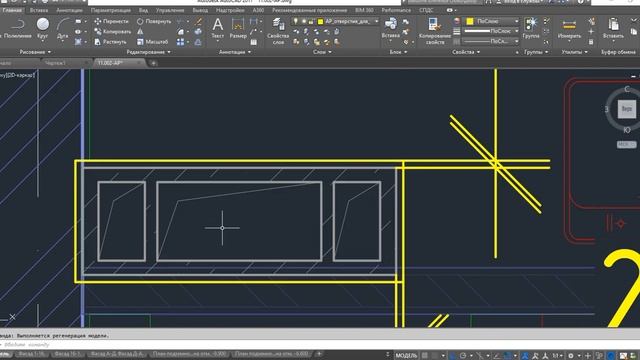Expand the Редактирование panel

(148, 52)
